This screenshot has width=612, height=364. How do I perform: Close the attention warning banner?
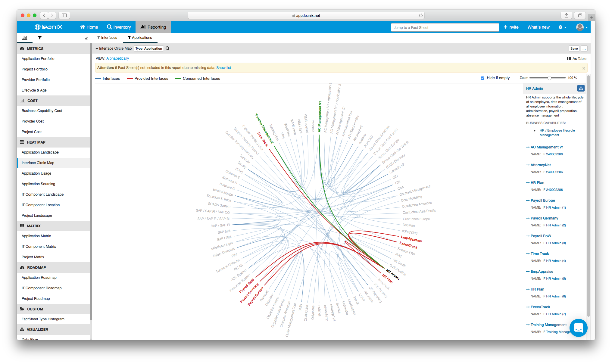[x=583, y=68]
